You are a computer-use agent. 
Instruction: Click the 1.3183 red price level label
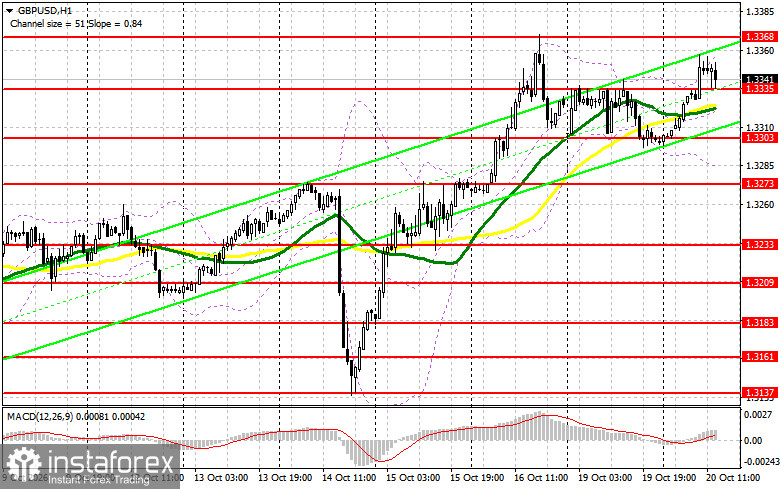[759, 323]
